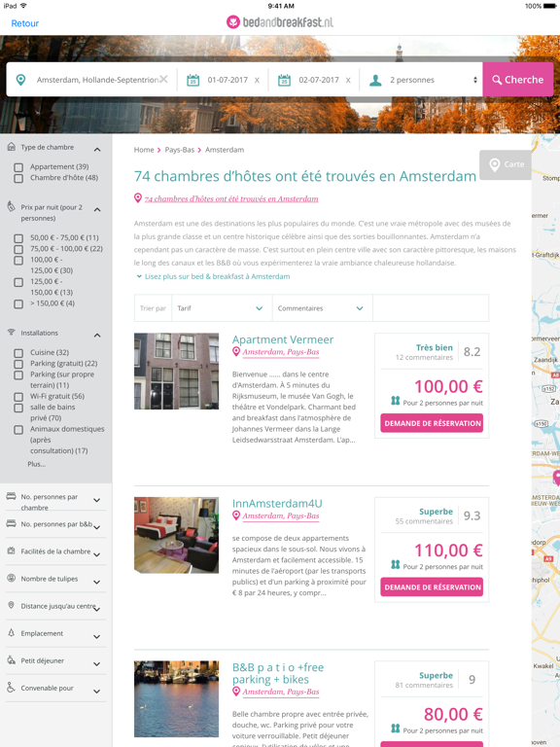Click the location pin icon in search field

point(21,80)
